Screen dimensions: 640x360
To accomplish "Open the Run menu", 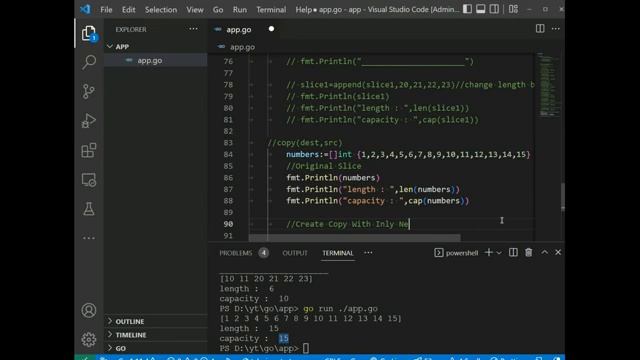I will click(240, 9).
